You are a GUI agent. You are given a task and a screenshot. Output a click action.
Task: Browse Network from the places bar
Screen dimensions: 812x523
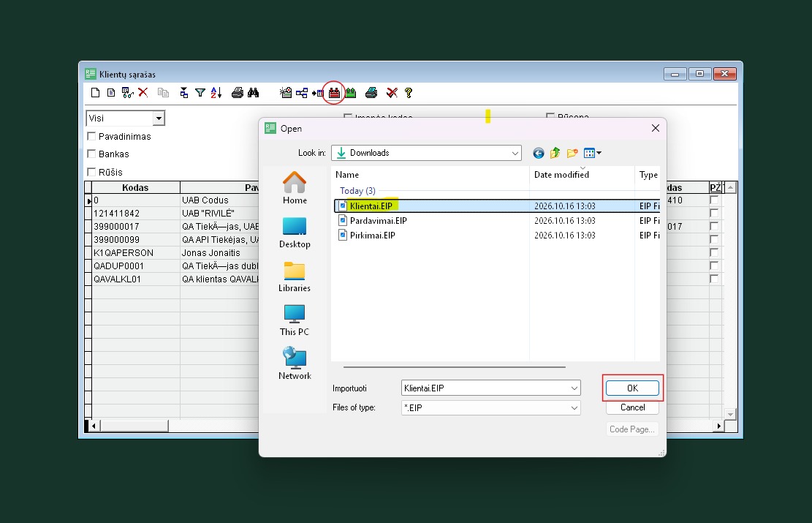click(295, 364)
